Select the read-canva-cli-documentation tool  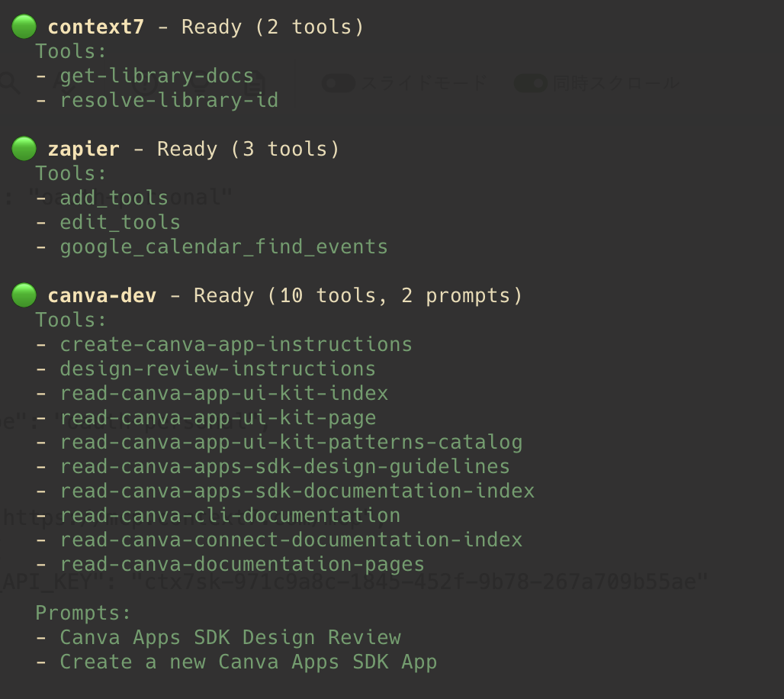pyautogui.click(x=230, y=516)
